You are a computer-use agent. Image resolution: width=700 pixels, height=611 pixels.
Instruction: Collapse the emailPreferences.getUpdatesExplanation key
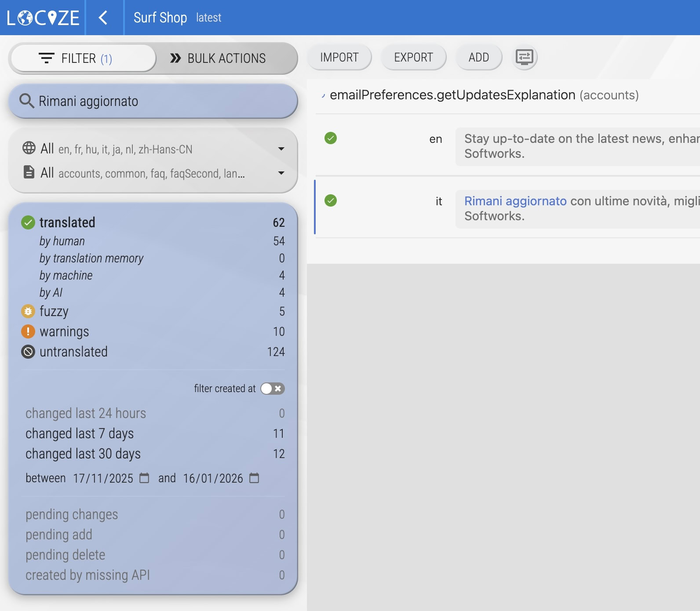pos(324,95)
